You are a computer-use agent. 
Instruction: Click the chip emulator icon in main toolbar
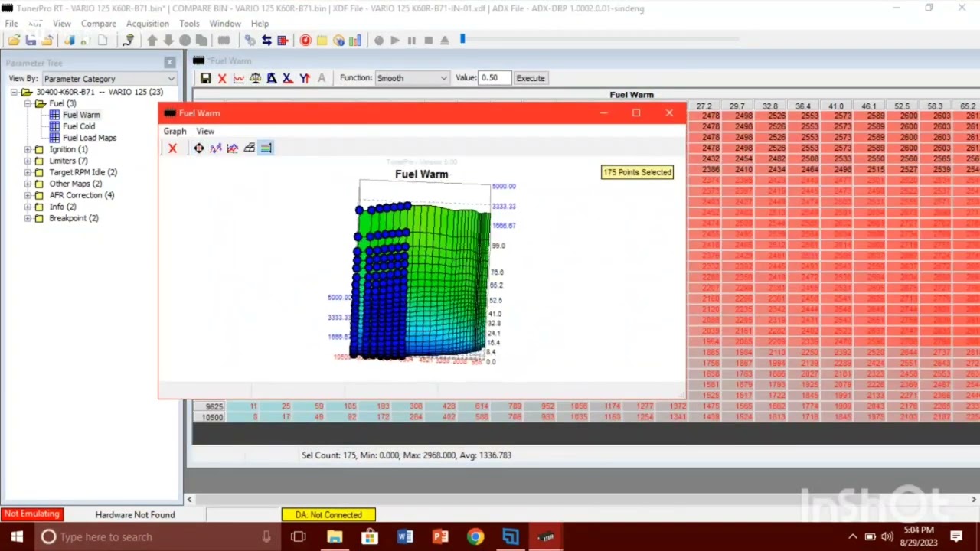pos(224,41)
